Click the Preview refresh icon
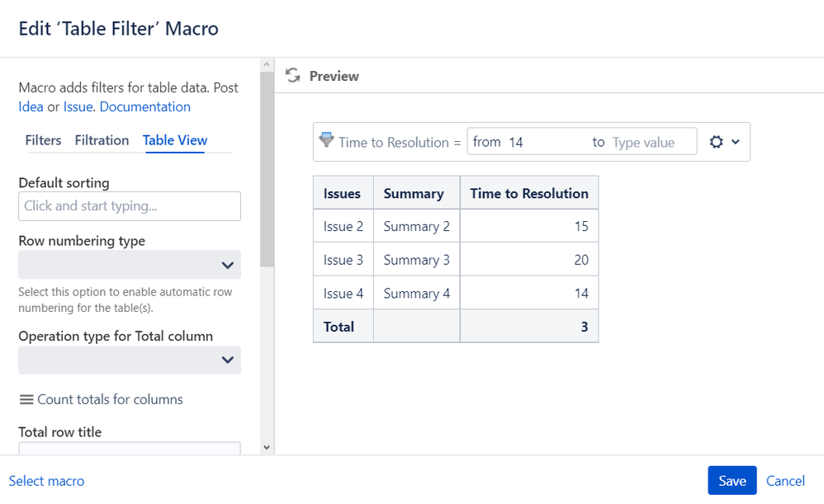Viewport: 824px width, 504px height. pos(292,76)
